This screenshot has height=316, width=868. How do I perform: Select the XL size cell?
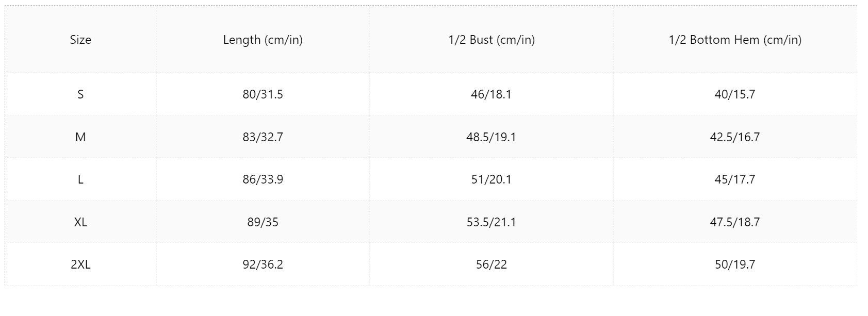click(80, 222)
